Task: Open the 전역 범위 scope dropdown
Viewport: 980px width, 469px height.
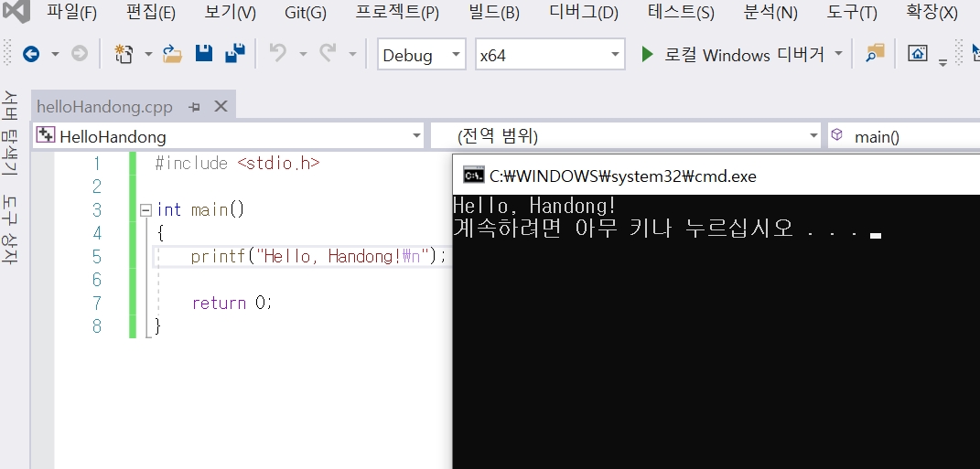Action: pos(625,137)
